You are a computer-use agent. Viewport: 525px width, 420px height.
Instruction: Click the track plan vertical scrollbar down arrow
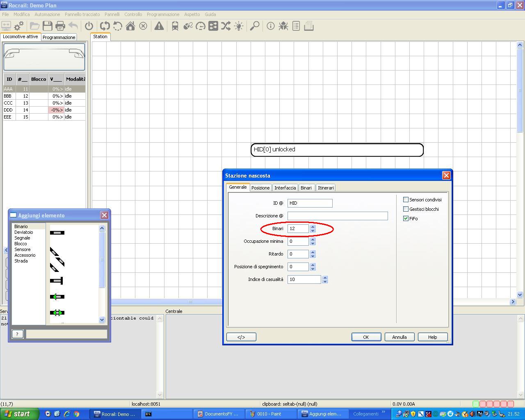(520, 294)
